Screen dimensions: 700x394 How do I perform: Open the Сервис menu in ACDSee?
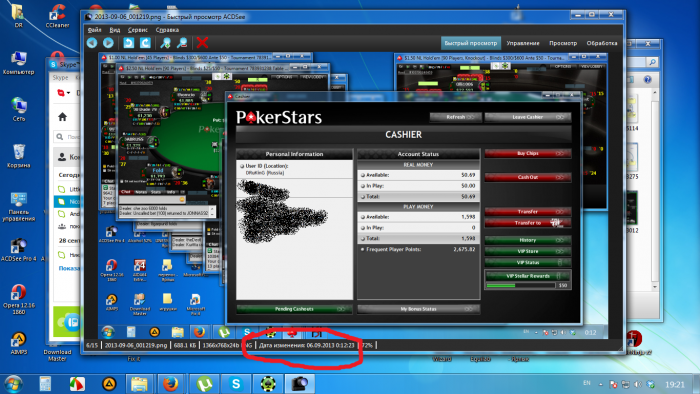(x=138, y=30)
